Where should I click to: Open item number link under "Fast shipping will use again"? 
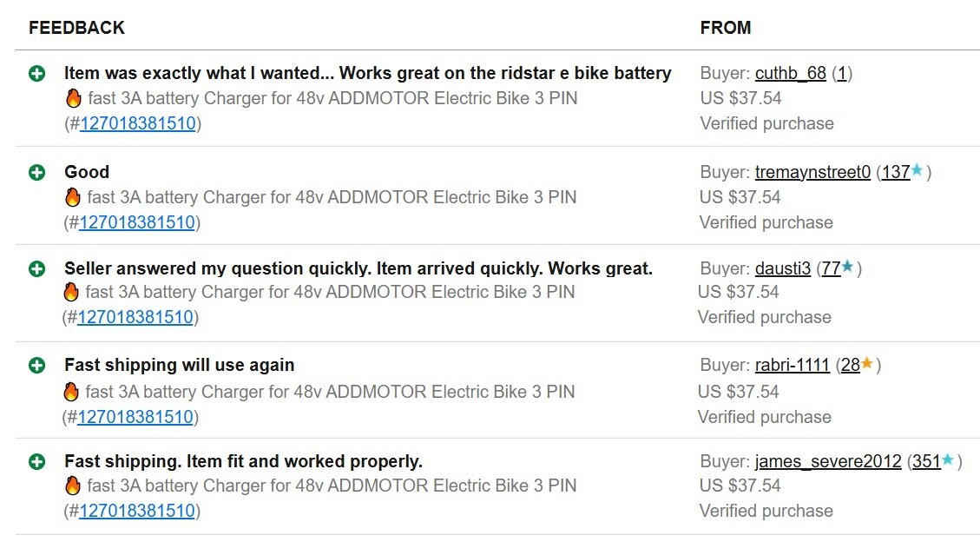135,416
